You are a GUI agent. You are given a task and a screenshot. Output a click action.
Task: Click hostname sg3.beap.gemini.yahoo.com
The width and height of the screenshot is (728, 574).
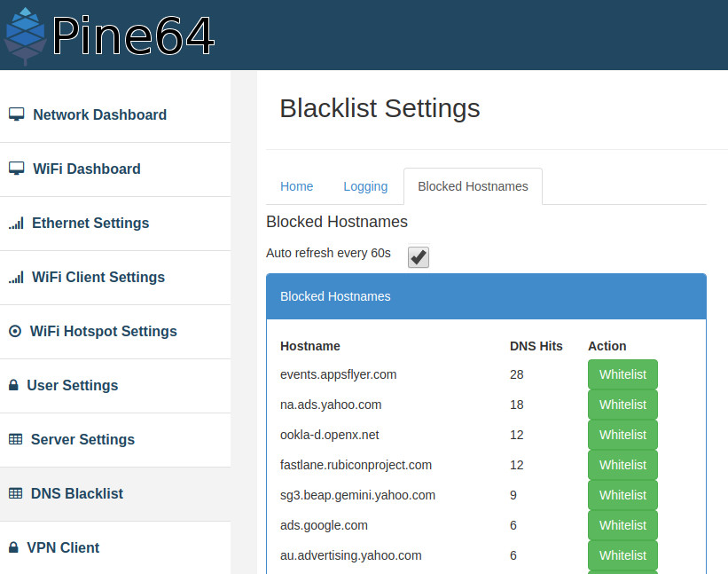(357, 496)
